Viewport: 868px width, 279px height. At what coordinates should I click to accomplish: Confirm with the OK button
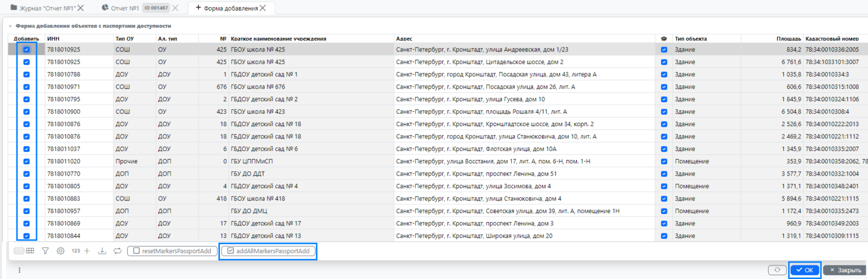pos(805,270)
